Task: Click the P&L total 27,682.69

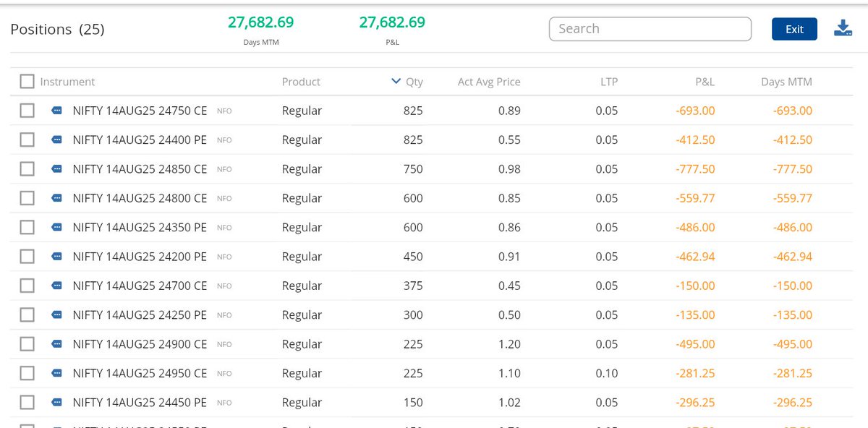Action: click(392, 22)
